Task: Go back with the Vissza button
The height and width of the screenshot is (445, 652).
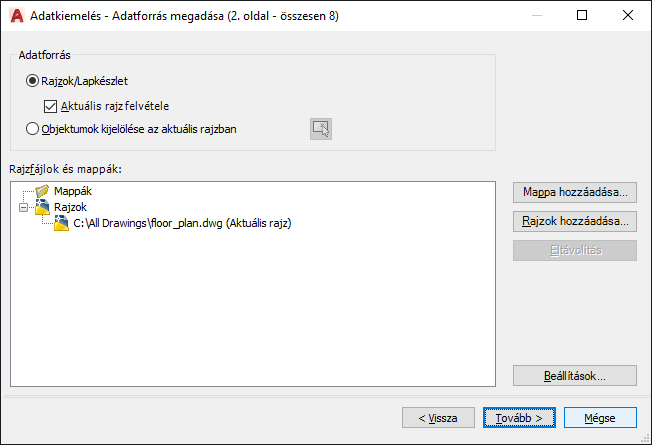Action: click(x=438, y=417)
